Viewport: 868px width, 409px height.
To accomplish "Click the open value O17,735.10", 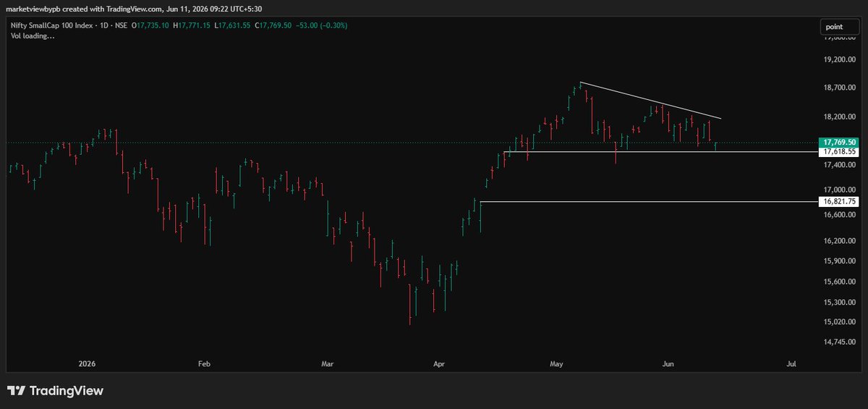I will click(150, 25).
